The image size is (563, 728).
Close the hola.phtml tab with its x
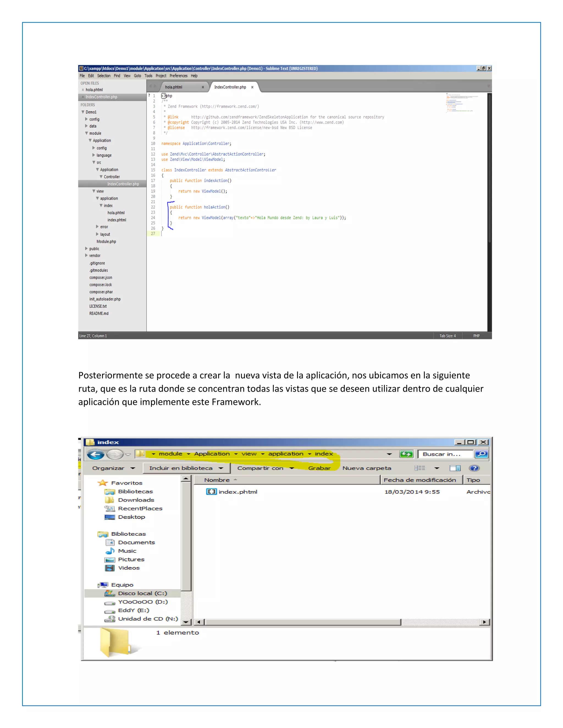(203, 87)
